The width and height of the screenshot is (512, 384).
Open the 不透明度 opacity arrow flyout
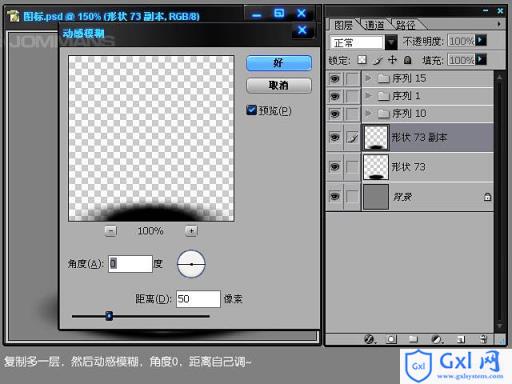click(481, 41)
